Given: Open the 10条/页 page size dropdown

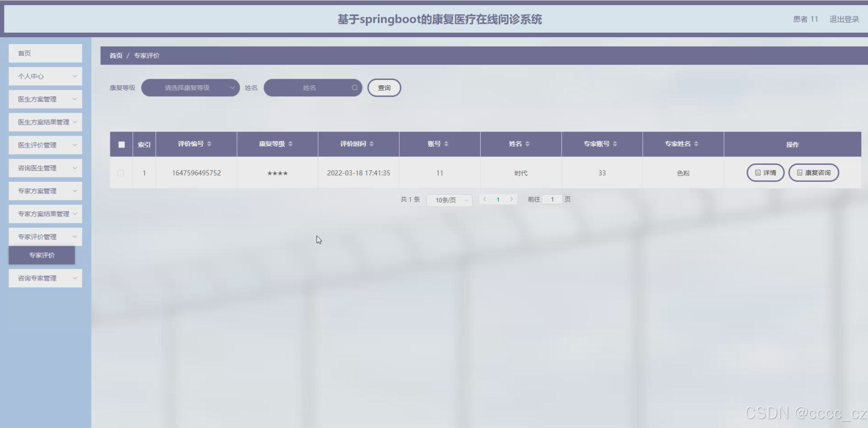Looking at the screenshot, I should [449, 200].
